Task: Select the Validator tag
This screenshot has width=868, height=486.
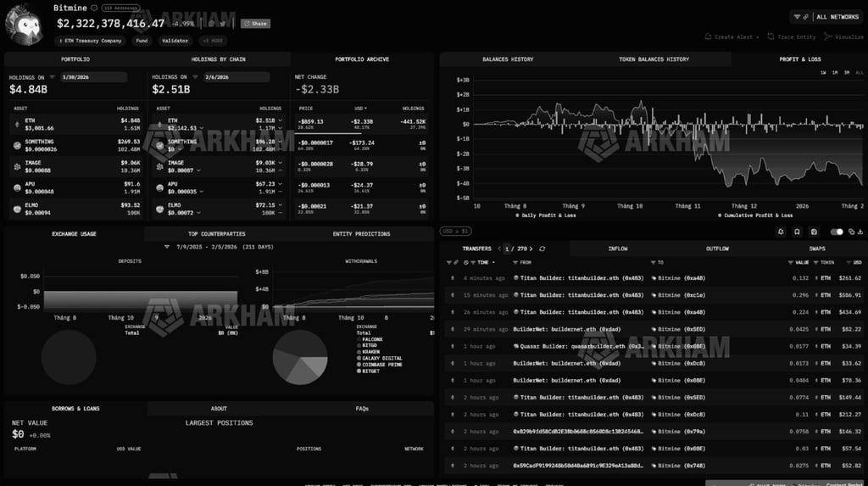Action: point(175,41)
